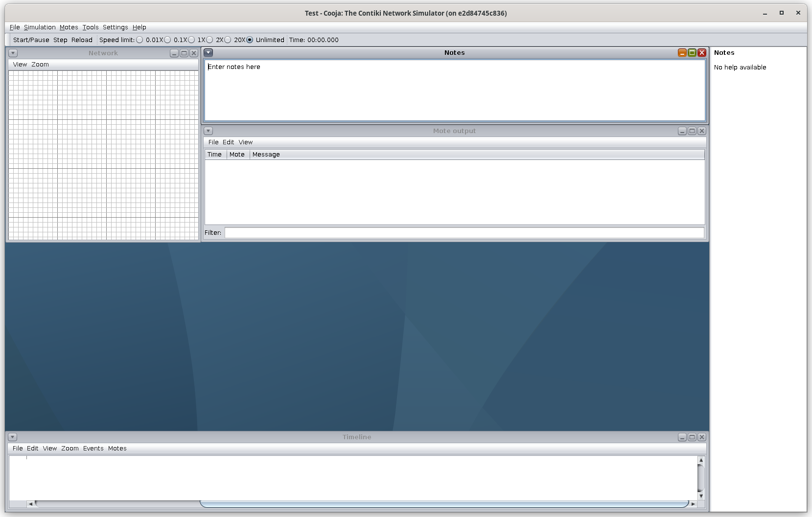812x517 pixels.
Task: Open the Mote output panel dropdown arrow
Action: pos(209,131)
